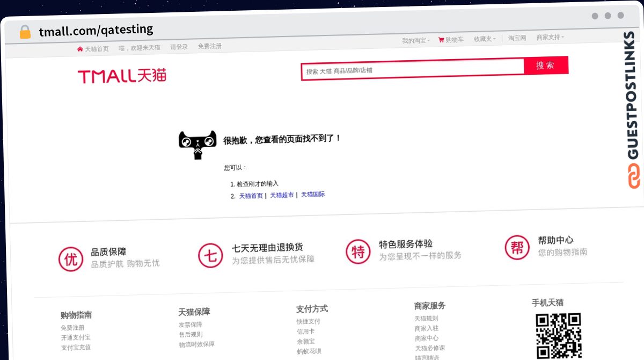Click 免费注册 in the top bar
Screen dimensions: 644x360
(210, 46)
